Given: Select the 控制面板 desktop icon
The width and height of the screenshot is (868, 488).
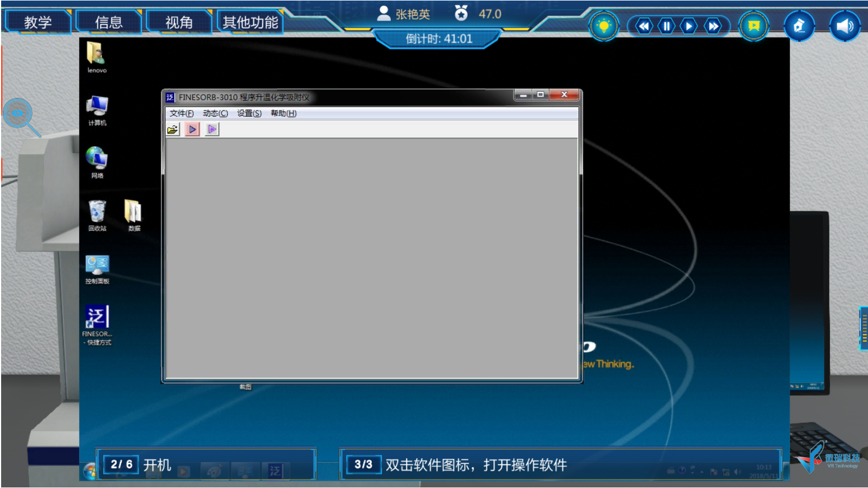Looking at the screenshot, I should point(97,269).
